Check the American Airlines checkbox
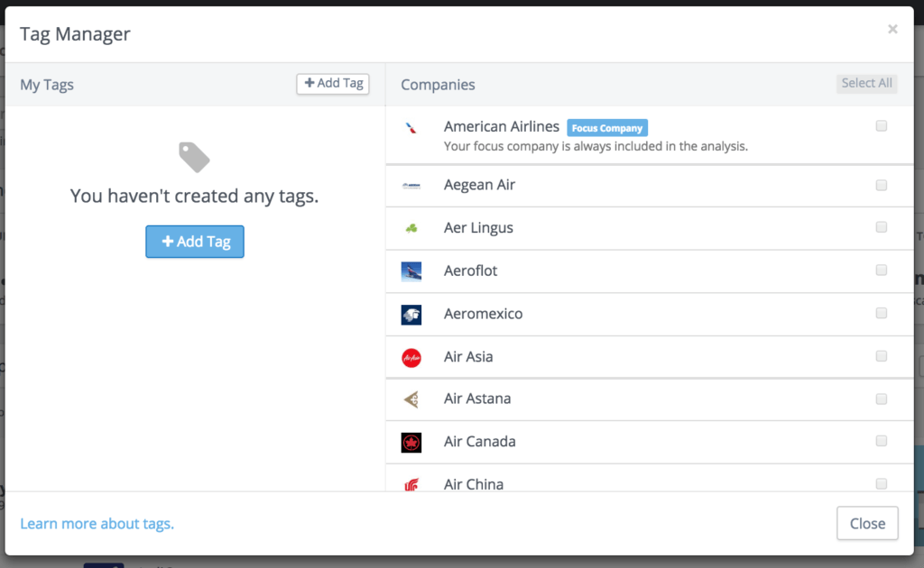 (x=881, y=126)
